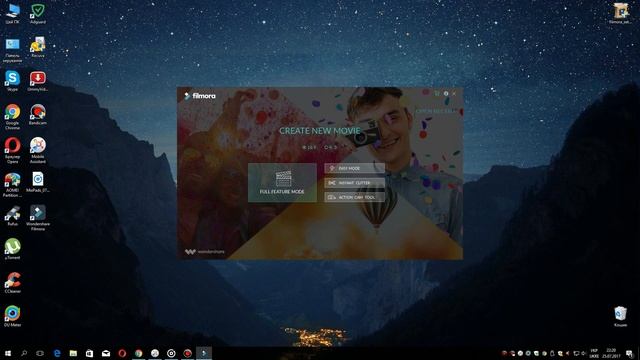Select the Filmora setup file icon on desktop

620,13
